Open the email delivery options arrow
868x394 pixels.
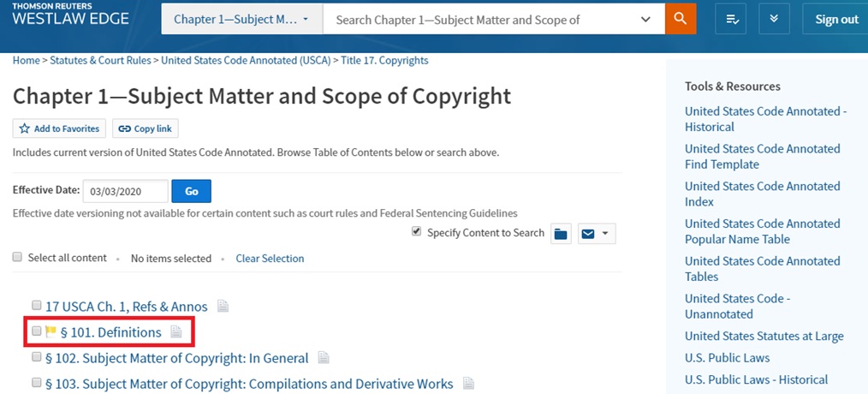605,234
